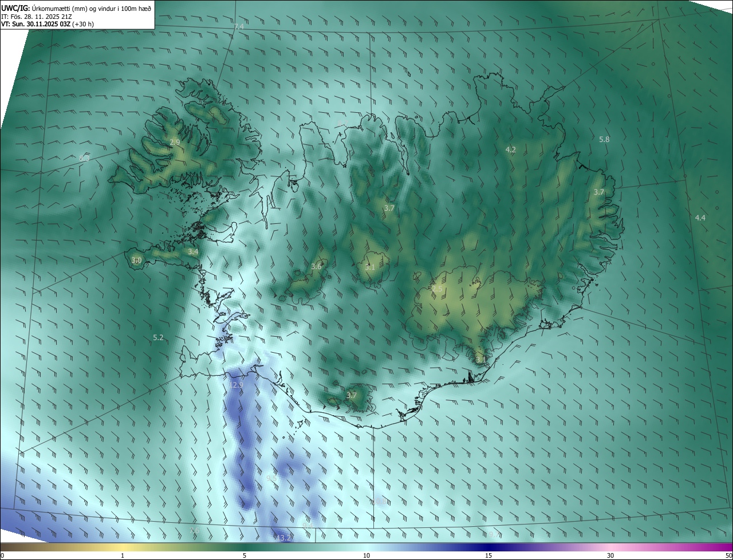Click the 7.4 value at the map's top edge
The width and height of the screenshot is (733, 560).
239,27
